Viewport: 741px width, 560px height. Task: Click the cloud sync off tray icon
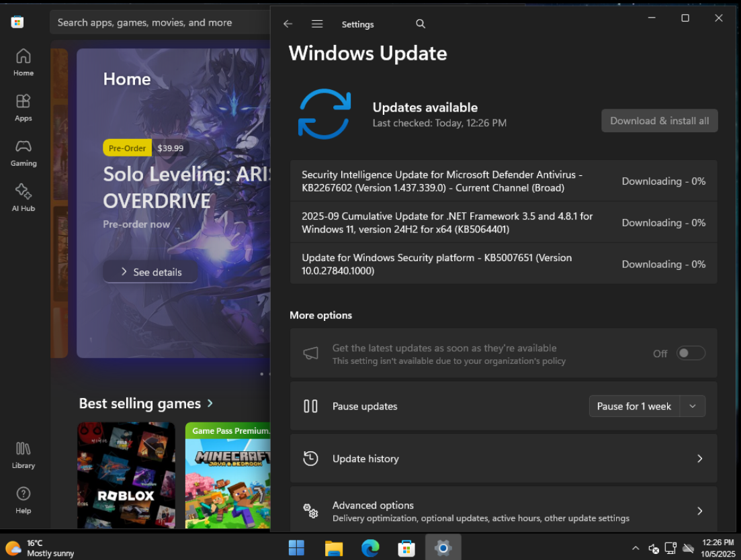(x=689, y=548)
